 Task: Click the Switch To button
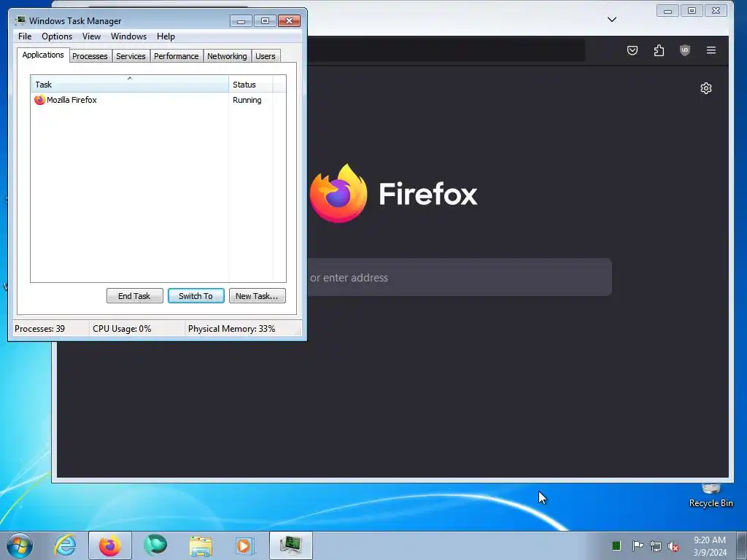[x=196, y=296]
